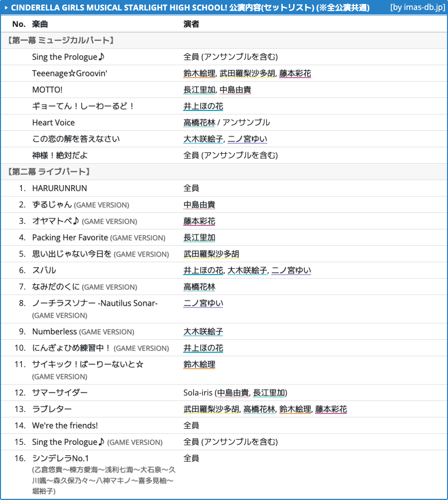Click the song title 思い出じゃない今日を

coord(72,254)
